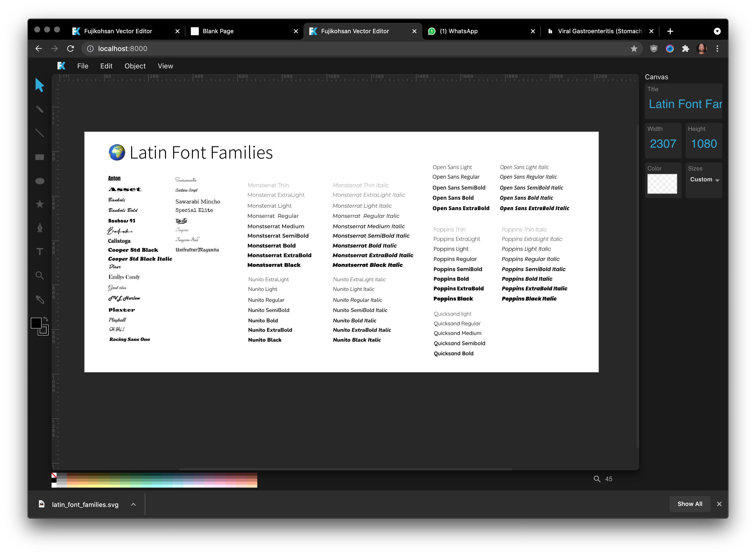Screen dimensions: 756x555
Task: Open the Edit menu
Action: tap(106, 66)
